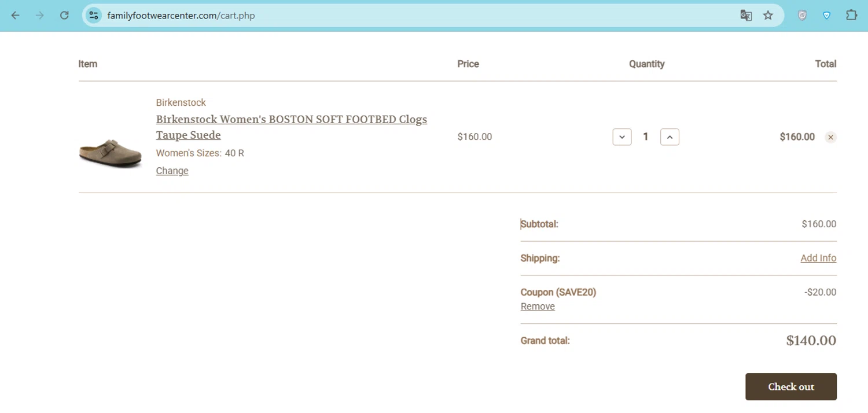Click the Birkenstock brand name
This screenshot has width=868, height=413.
(x=181, y=102)
